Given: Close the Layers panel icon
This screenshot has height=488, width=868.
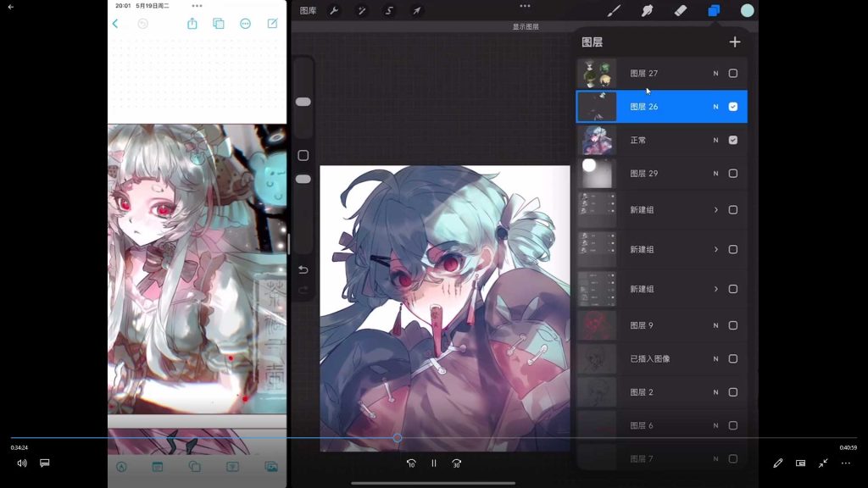Looking at the screenshot, I should click(714, 10).
